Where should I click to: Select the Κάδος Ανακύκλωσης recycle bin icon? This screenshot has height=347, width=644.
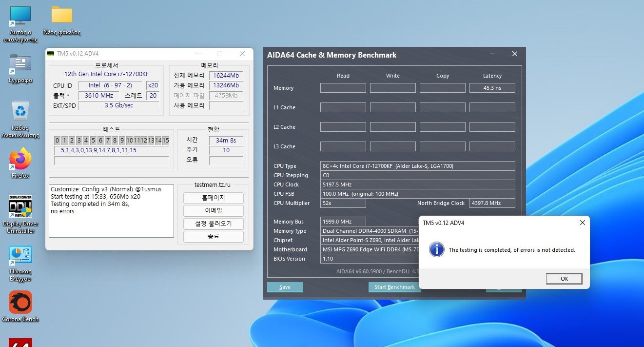pos(20,120)
